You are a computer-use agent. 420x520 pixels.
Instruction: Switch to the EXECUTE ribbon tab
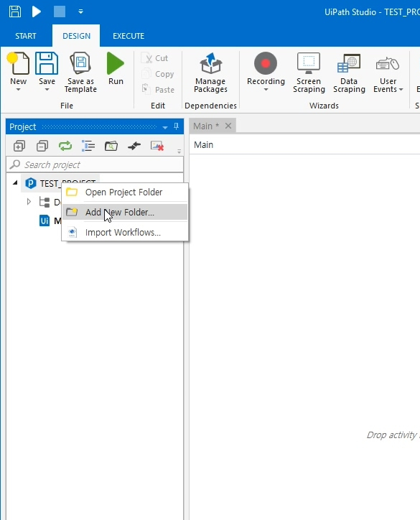(129, 36)
